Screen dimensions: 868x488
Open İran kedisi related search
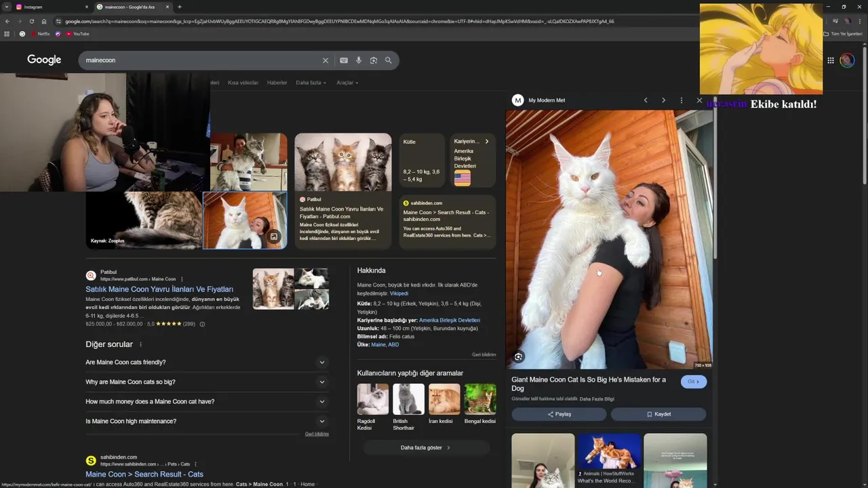[x=444, y=405]
